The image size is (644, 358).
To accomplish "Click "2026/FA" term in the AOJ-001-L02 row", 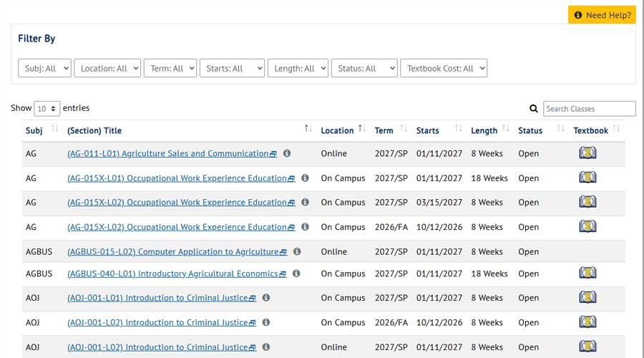I will (391, 322).
